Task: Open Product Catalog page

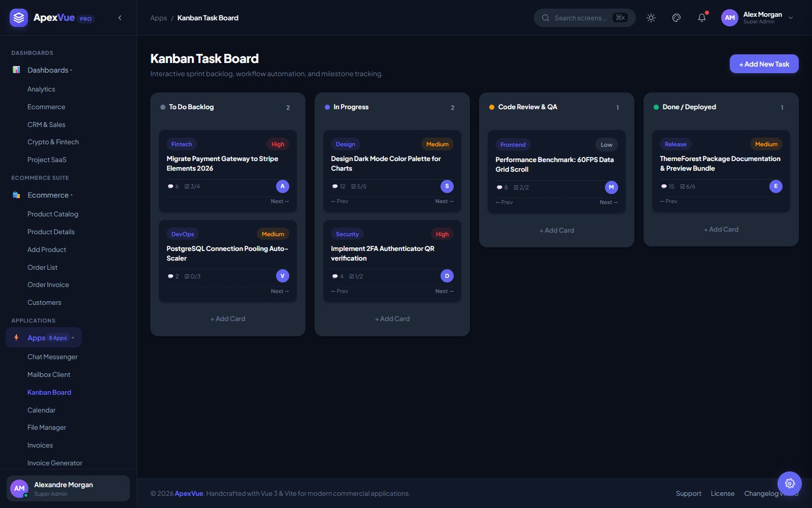Action: coord(53,214)
